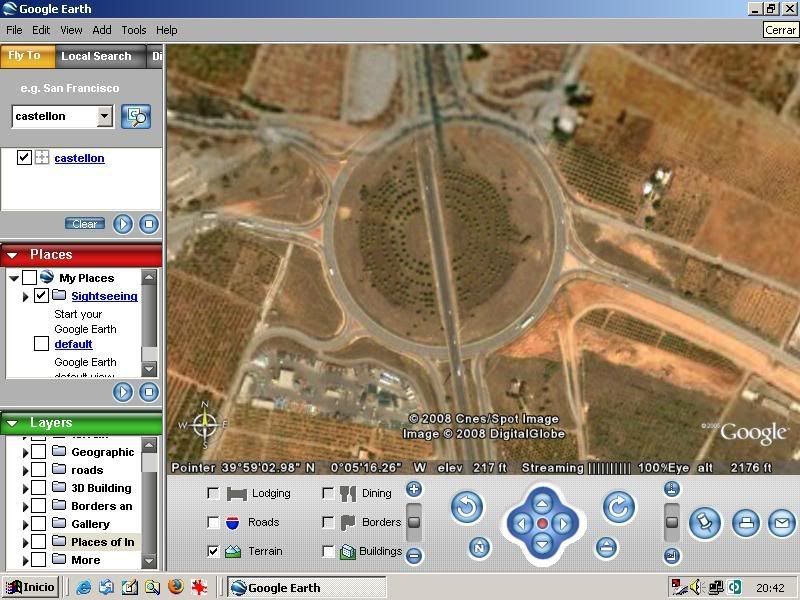
Task: Reset the view tilt
Action: click(x=606, y=547)
